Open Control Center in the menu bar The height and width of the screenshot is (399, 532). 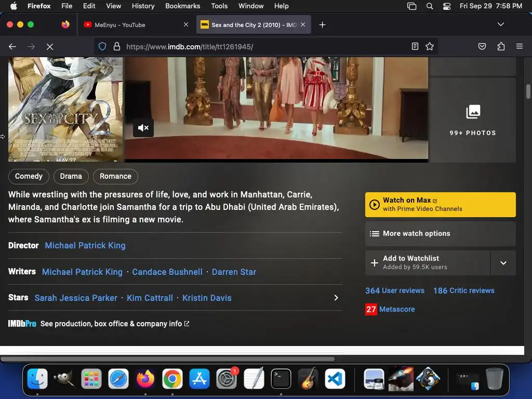click(x=447, y=6)
